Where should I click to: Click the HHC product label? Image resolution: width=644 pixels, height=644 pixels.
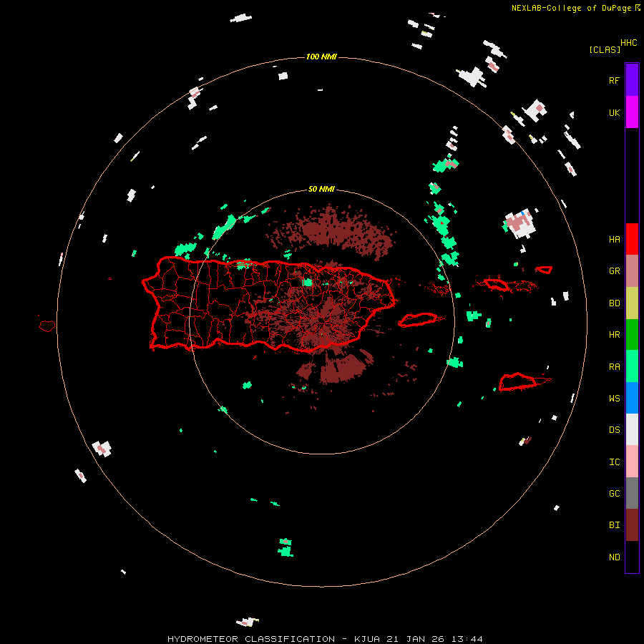(x=629, y=42)
